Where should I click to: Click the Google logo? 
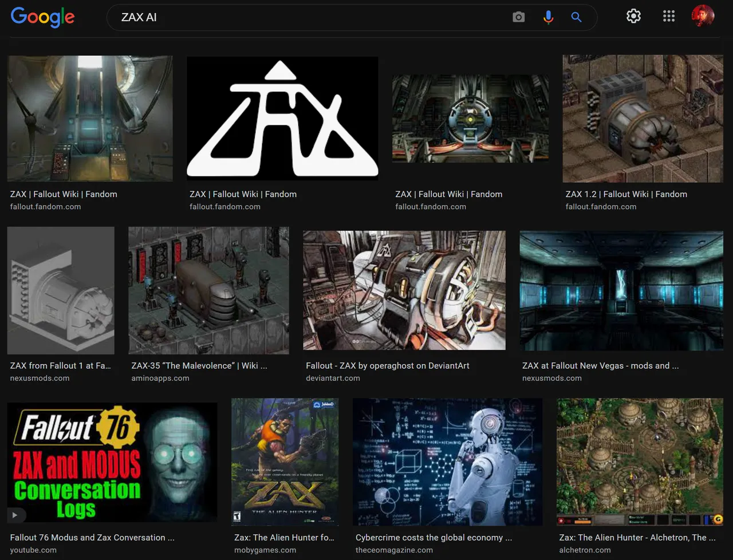coord(42,17)
